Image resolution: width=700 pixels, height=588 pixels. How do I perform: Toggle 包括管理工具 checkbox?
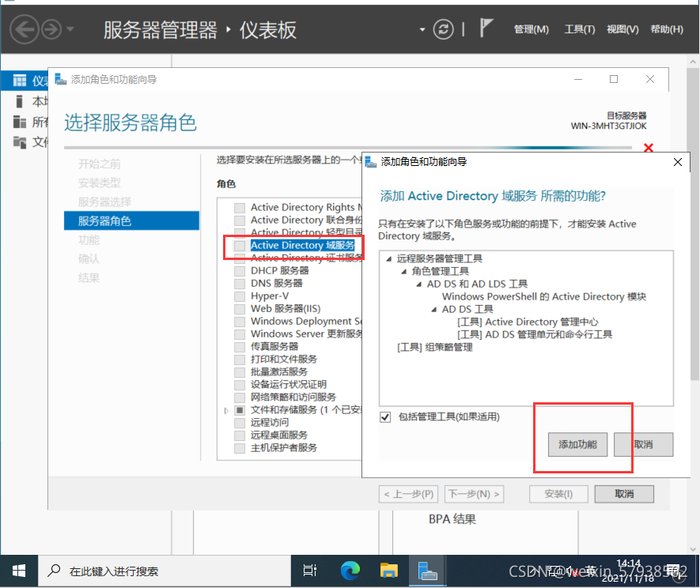(x=385, y=416)
